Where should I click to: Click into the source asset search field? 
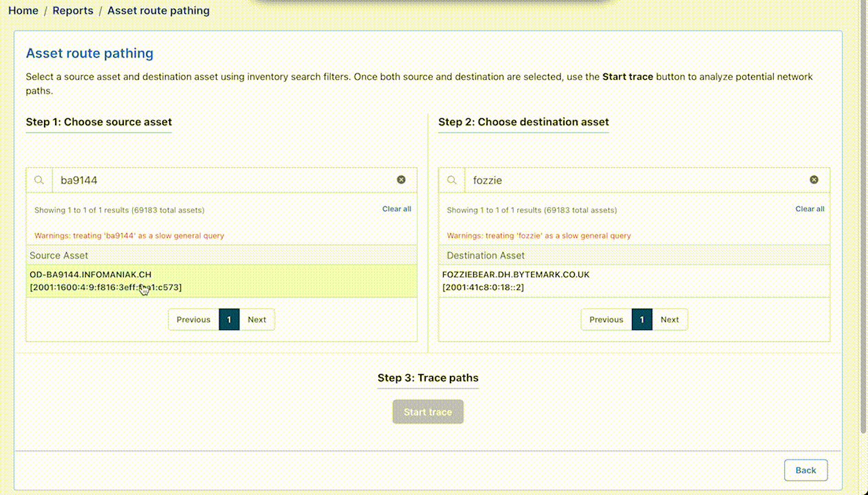pyautogui.click(x=220, y=180)
